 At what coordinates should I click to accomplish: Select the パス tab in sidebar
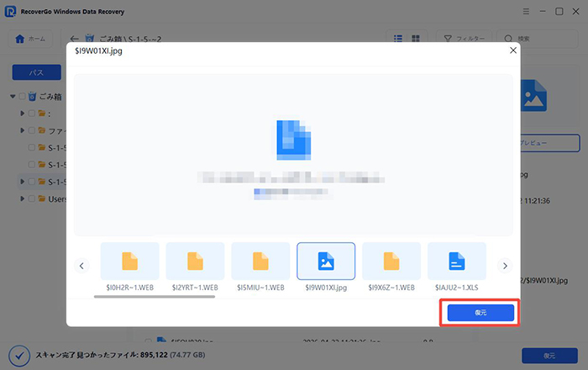pos(36,72)
